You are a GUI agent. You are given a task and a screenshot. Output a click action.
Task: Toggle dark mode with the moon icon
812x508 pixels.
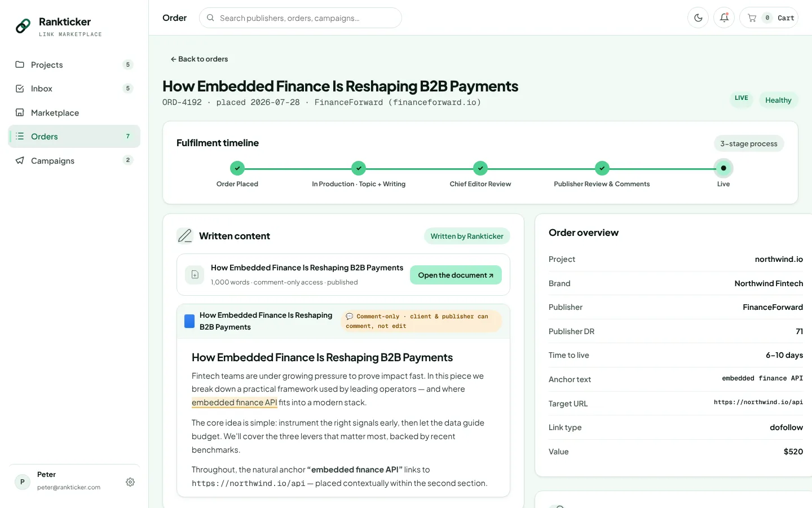698,18
